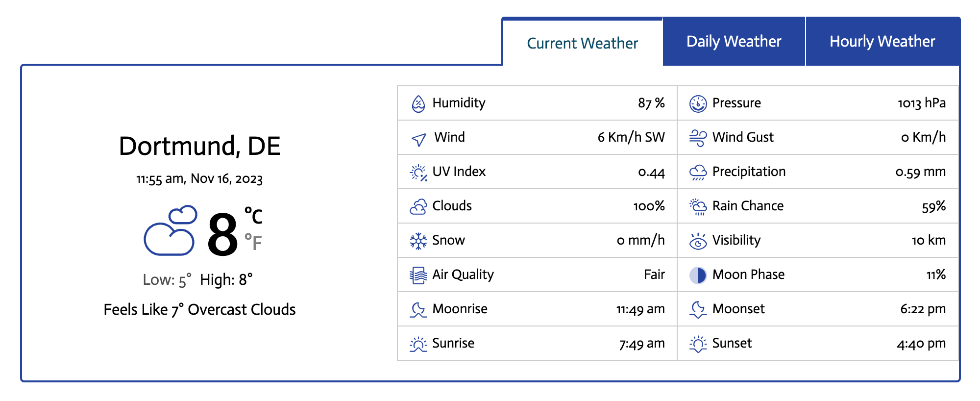This screenshot has height=401, width=980.
Task: Click the Precipitation rain cloud icon
Action: [698, 172]
